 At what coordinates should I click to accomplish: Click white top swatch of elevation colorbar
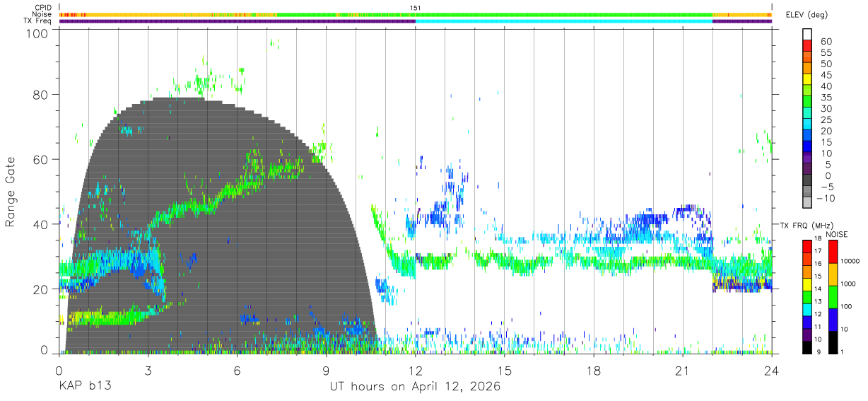[808, 35]
